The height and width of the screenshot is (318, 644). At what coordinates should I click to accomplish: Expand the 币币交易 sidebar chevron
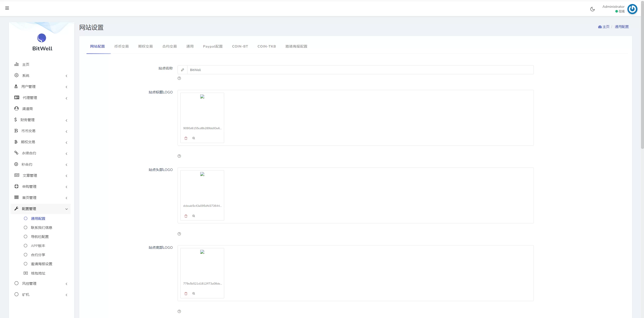pyautogui.click(x=66, y=131)
